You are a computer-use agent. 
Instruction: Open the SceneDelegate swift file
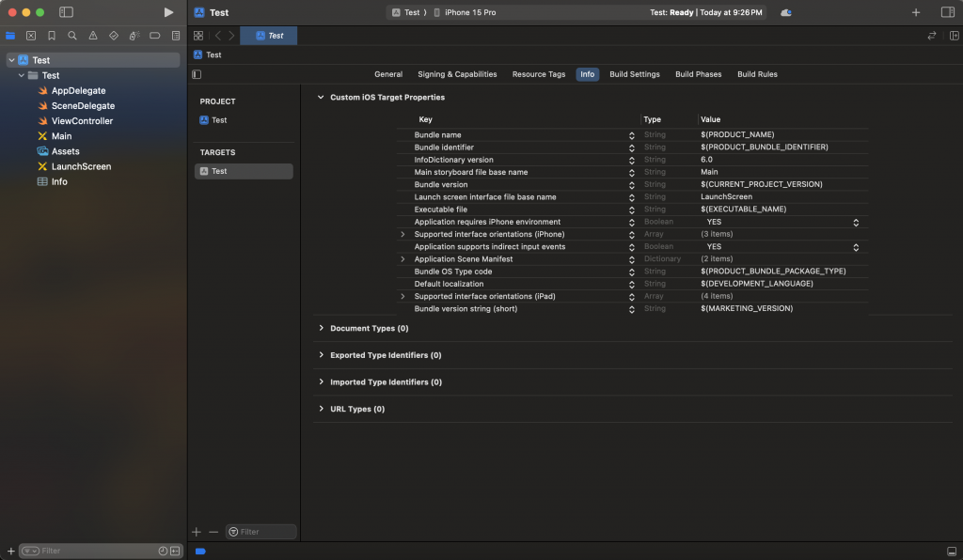(83, 105)
